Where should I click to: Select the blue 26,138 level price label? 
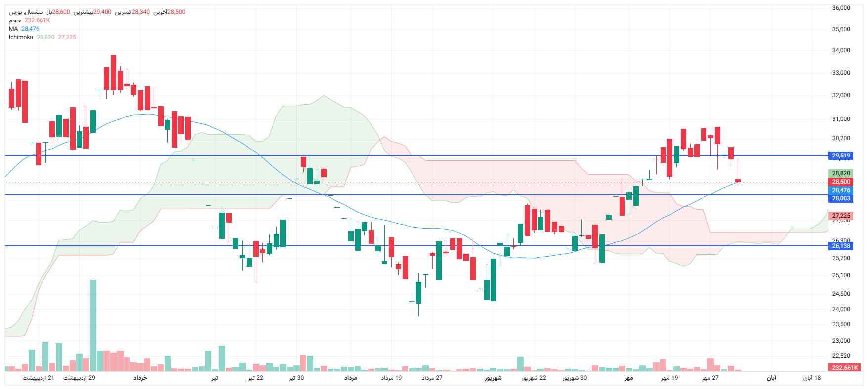(841, 246)
